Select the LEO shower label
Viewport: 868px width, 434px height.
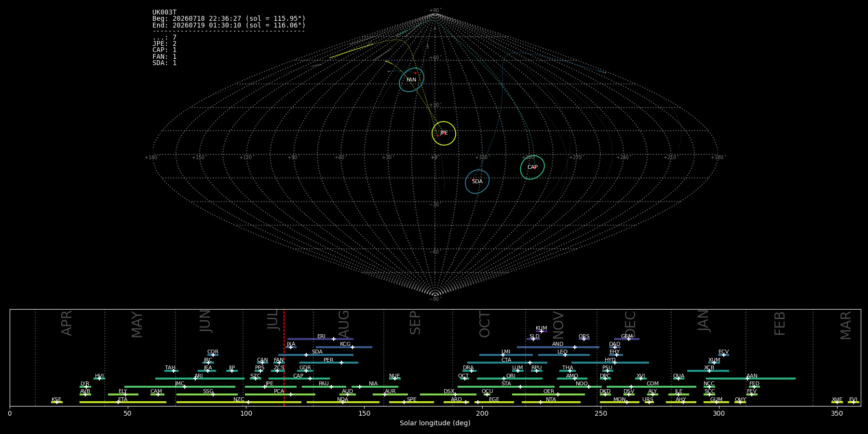pyautogui.click(x=562, y=352)
